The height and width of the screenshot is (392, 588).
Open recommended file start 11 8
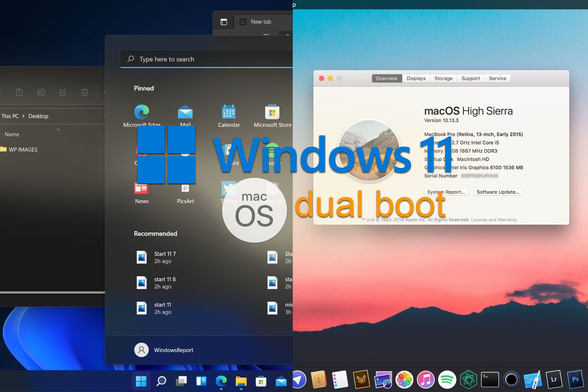pyautogui.click(x=156, y=283)
